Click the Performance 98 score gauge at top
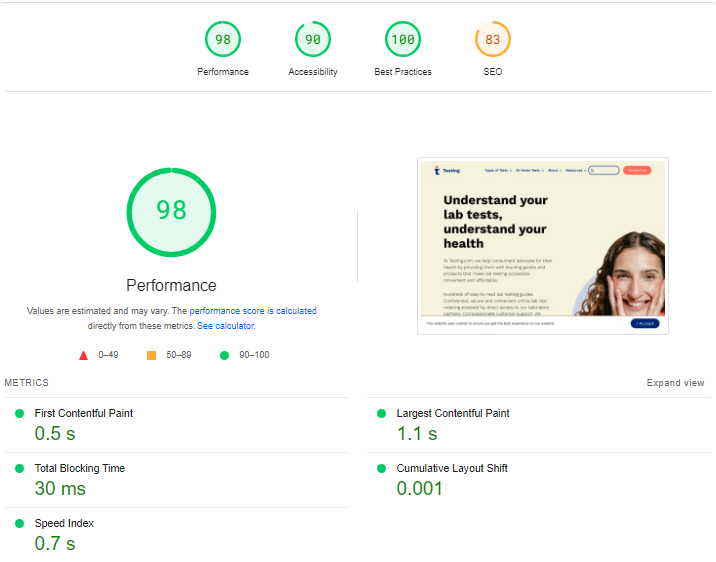 click(223, 39)
